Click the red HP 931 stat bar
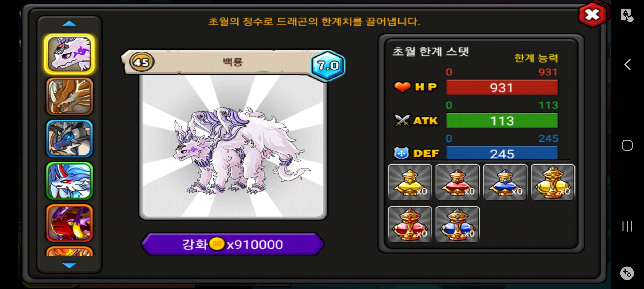The height and width of the screenshot is (289, 644). [502, 88]
